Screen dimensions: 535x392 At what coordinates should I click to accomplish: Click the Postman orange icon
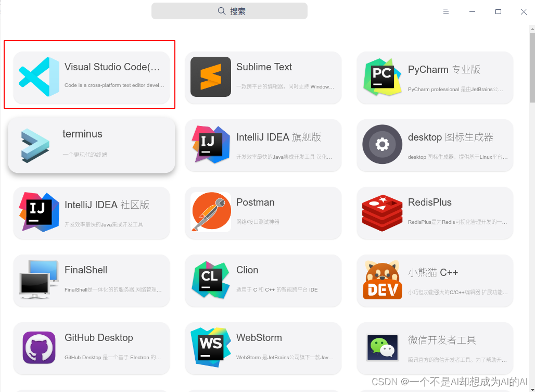coord(211,212)
